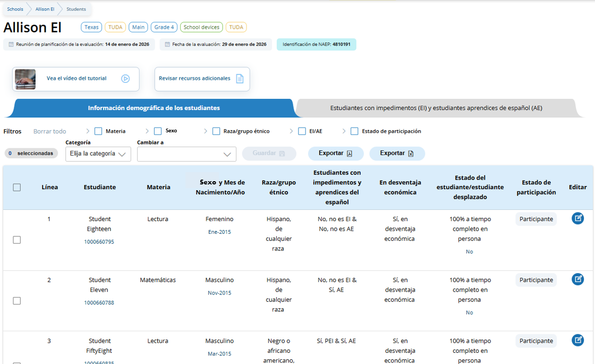Open the edit icon for Student FiftyEight

pos(577,341)
